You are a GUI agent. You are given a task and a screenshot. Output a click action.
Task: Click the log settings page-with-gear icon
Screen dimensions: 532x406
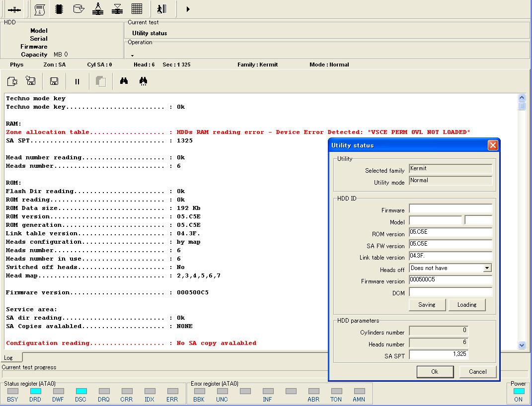point(12,81)
